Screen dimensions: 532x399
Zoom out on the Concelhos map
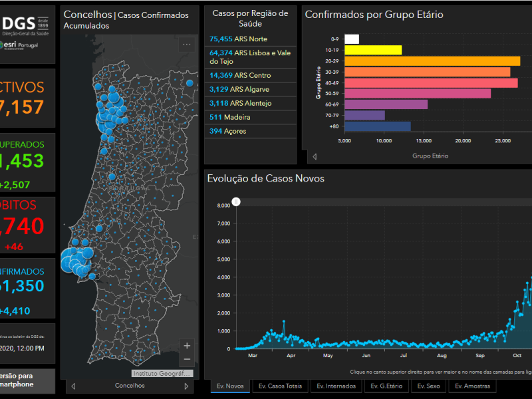point(187,359)
